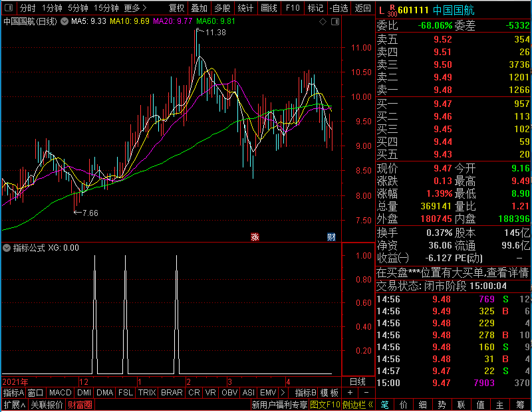Open the 多股 multi-stock view
Screen dimensions: 532x412
pyautogui.click(x=222, y=8)
